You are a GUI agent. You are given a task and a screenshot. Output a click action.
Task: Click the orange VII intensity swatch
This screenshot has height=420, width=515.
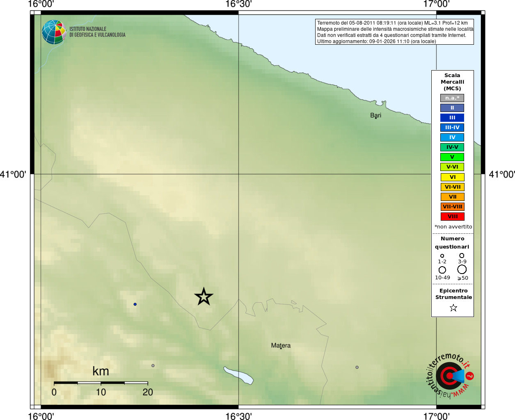453,197
